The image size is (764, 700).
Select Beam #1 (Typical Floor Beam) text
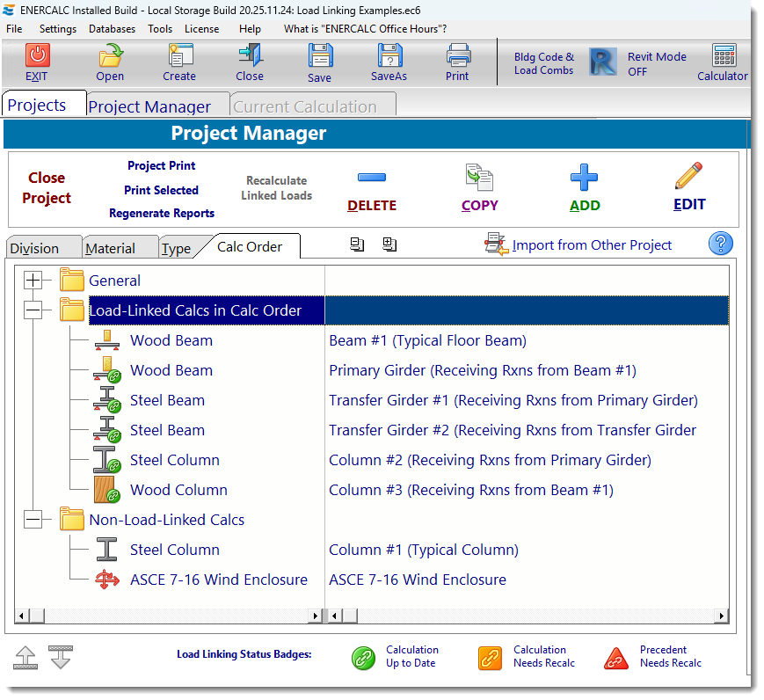[x=428, y=340]
